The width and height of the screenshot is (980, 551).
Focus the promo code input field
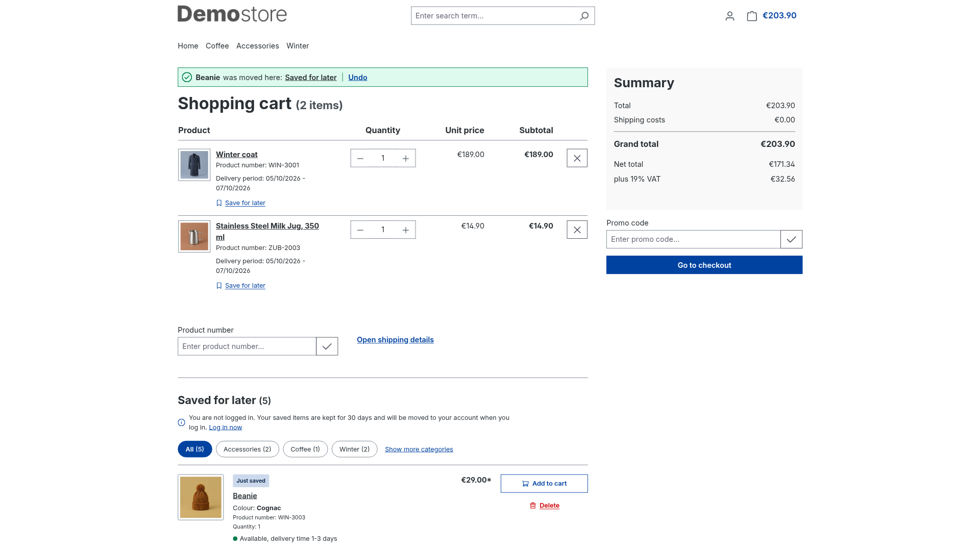693,239
